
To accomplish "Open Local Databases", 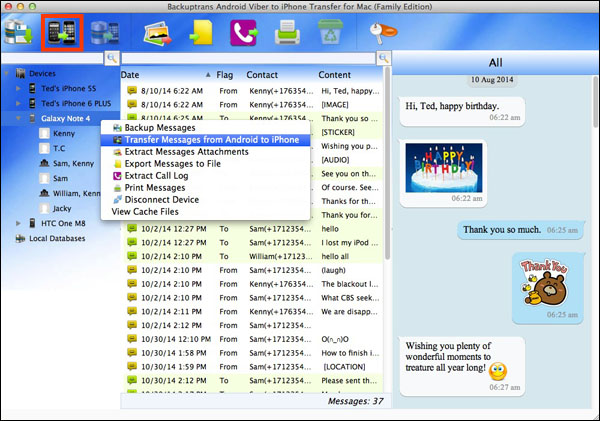I will pyautogui.click(x=57, y=238).
